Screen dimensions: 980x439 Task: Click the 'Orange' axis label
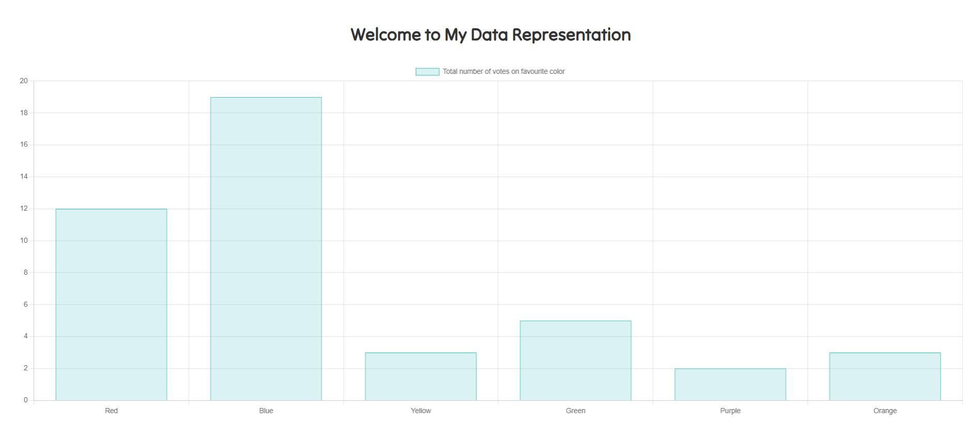(x=885, y=411)
